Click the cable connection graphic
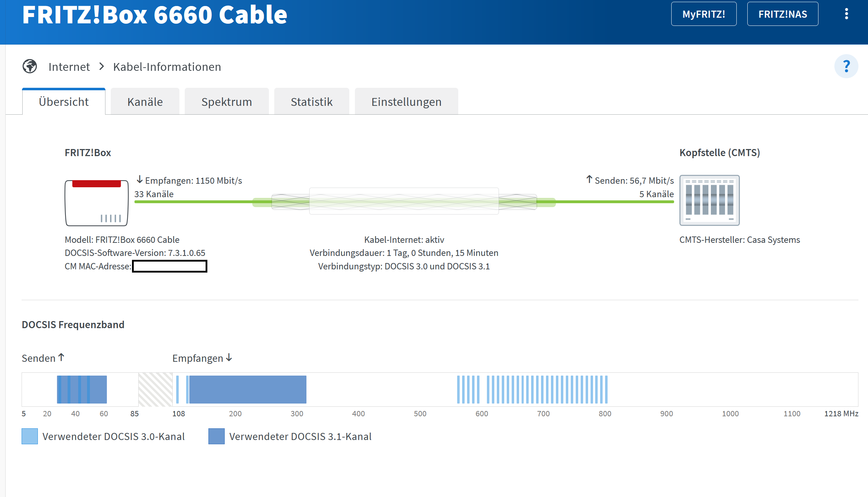 click(404, 201)
